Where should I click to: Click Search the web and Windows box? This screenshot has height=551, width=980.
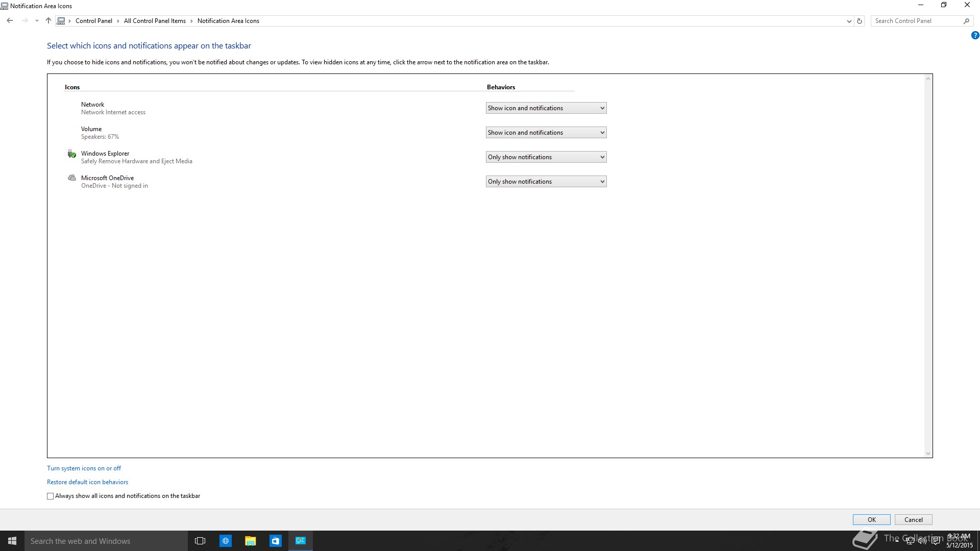(106, 541)
